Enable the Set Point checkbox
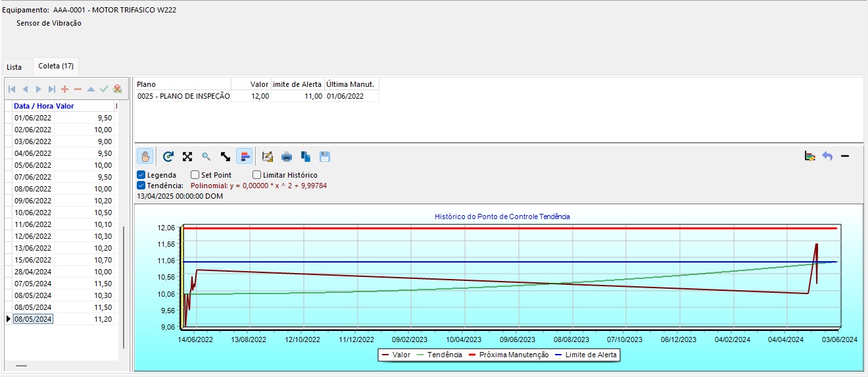The height and width of the screenshot is (377, 868). coord(195,175)
